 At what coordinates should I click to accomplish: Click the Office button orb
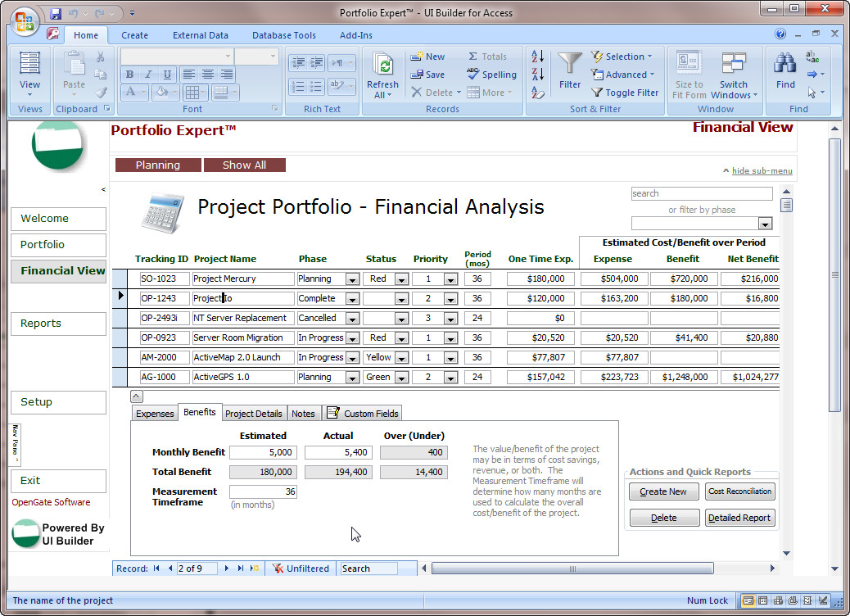(x=25, y=21)
